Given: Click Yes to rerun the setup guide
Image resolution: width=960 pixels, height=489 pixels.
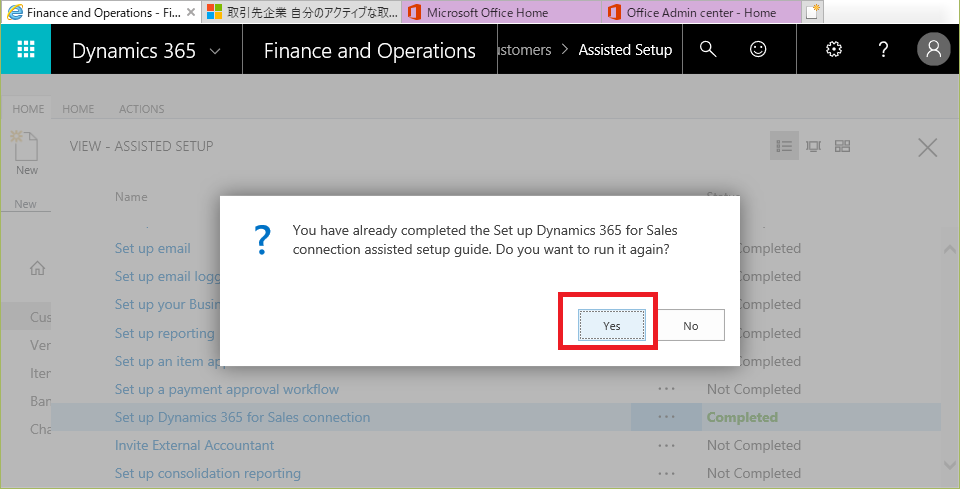Looking at the screenshot, I should 612,326.
